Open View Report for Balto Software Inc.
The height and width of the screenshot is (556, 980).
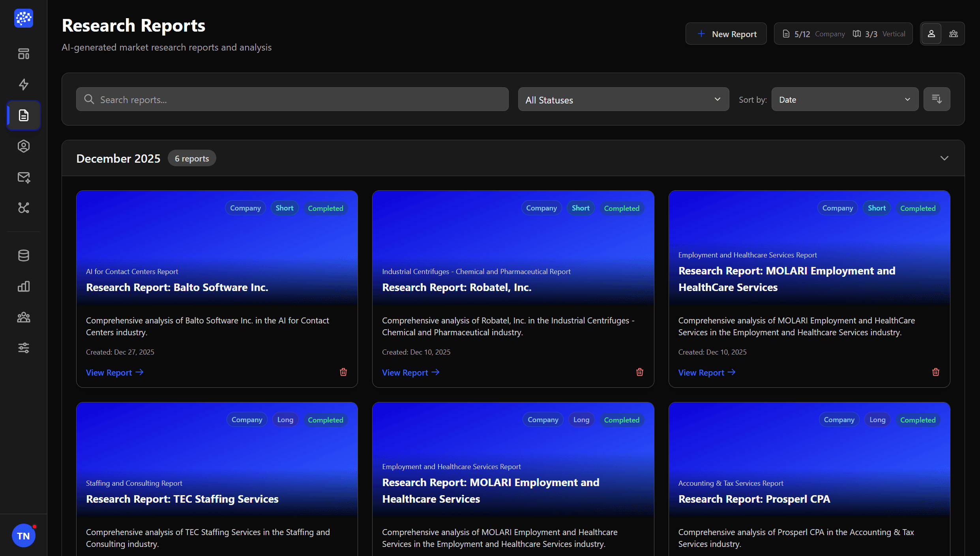[115, 372]
